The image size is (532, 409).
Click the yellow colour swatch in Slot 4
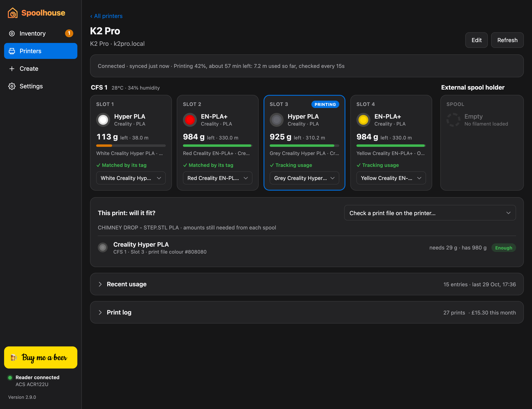click(363, 120)
